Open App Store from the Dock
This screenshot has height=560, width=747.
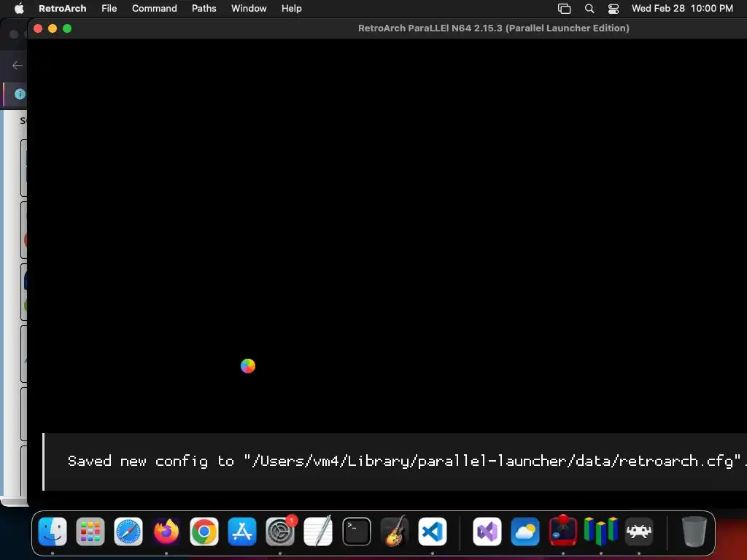[242, 531]
